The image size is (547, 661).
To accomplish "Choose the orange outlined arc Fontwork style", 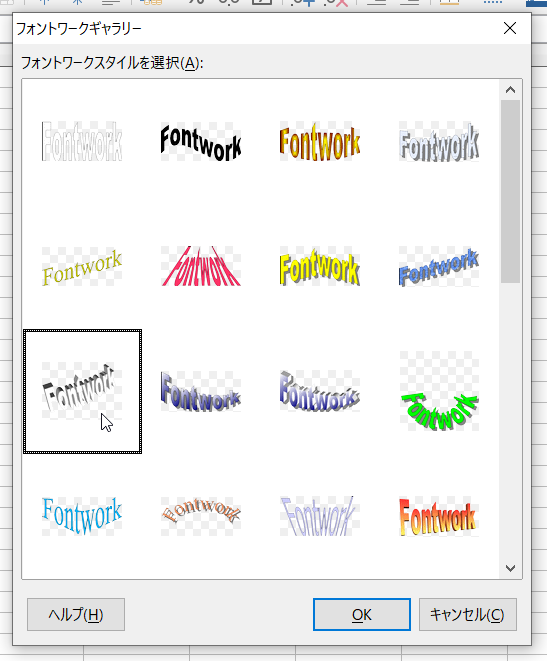I will [201, 516].
